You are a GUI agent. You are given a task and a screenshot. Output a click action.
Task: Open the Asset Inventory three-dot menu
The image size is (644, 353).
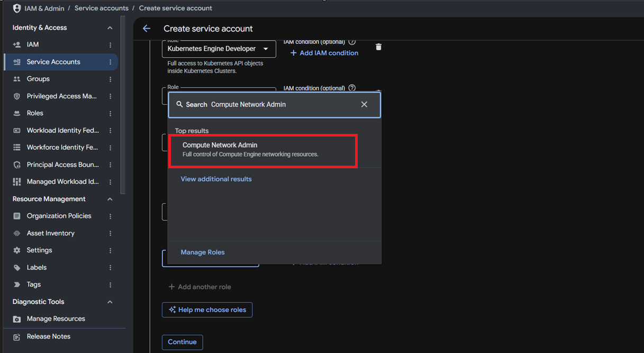tap(110, 233)
